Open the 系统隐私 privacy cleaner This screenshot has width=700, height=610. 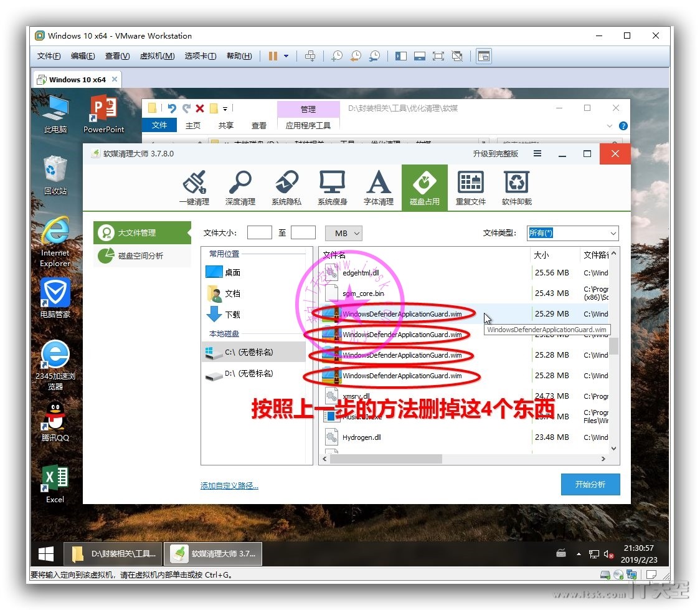pyautogui.click(x=286, y=188)
